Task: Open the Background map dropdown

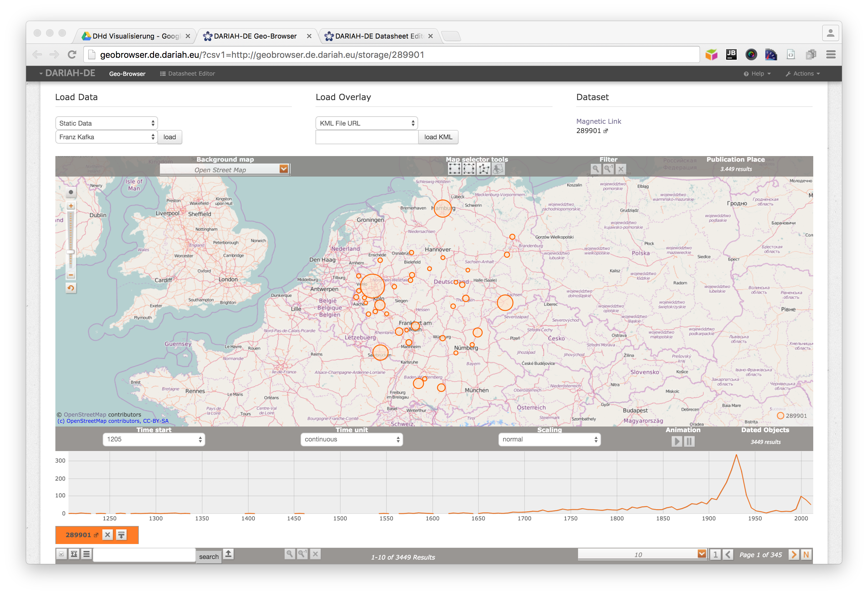Action: [225, 169]
